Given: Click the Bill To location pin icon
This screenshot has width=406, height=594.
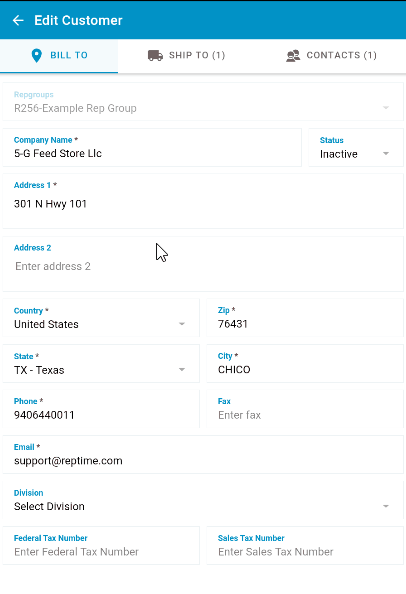Looking at the screenshot, I should click(x=36, y=55).
